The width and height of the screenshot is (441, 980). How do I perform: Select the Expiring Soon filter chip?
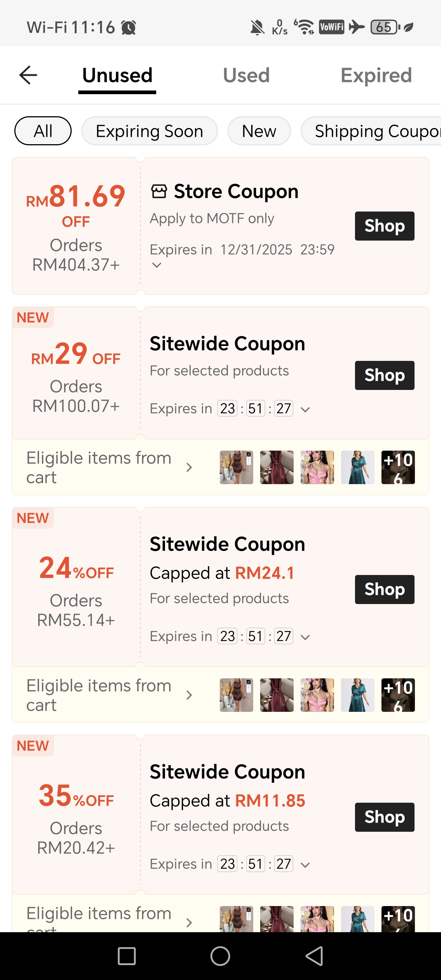150,131
